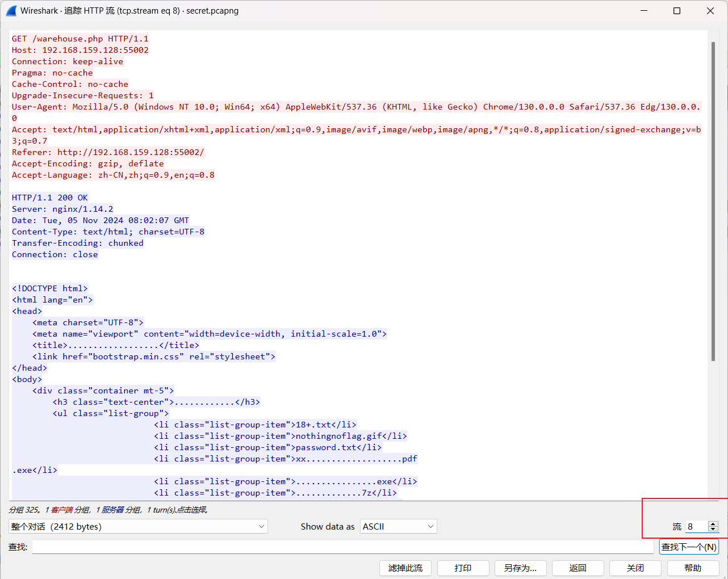Open the 整个对话 (2412 bytes) dropdown
The height and width of the screenshot is (579, 728).
pyautogui.click(x=138, y=526)
